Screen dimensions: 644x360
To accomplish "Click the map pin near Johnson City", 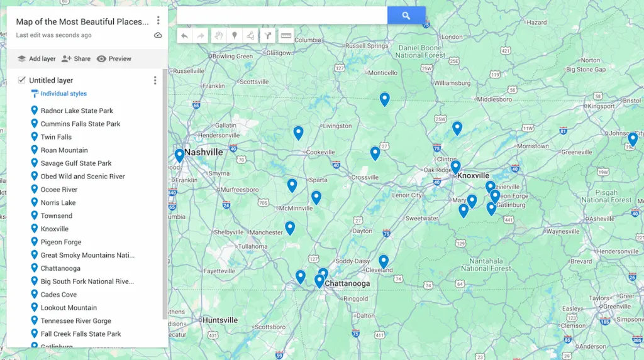I will [x=633, y=139].
